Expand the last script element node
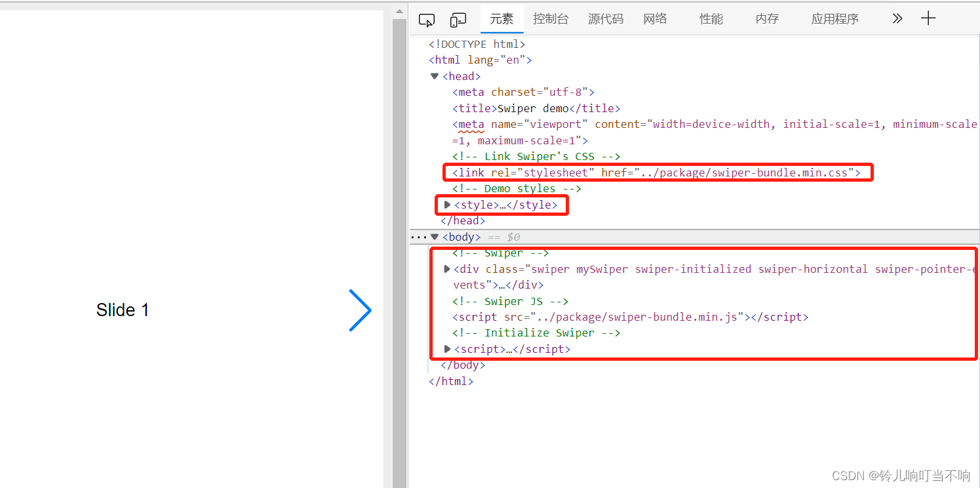Viewport: 980px width, 488px height. coord(448,349)
